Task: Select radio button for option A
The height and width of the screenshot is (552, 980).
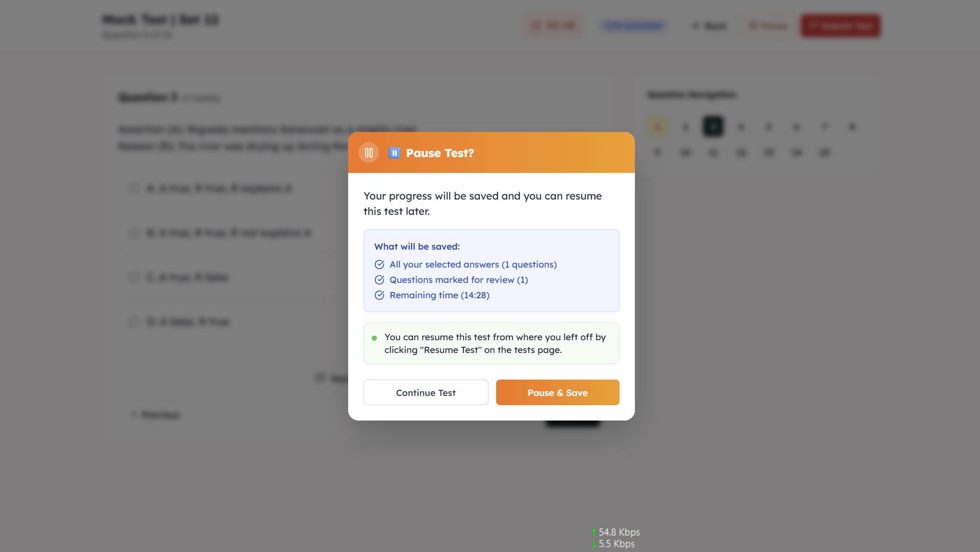Action: coord(134,188)
